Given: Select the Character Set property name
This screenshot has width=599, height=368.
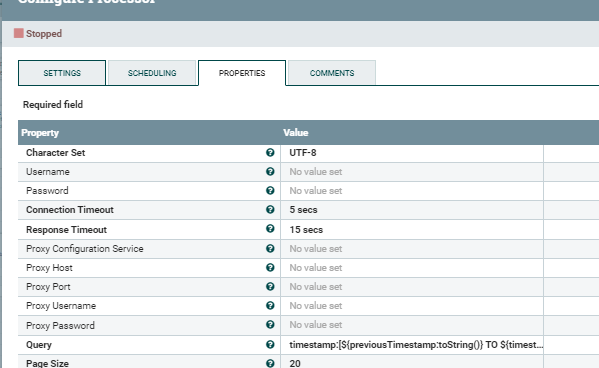Looking at the screenshot, I should [55, 153].
